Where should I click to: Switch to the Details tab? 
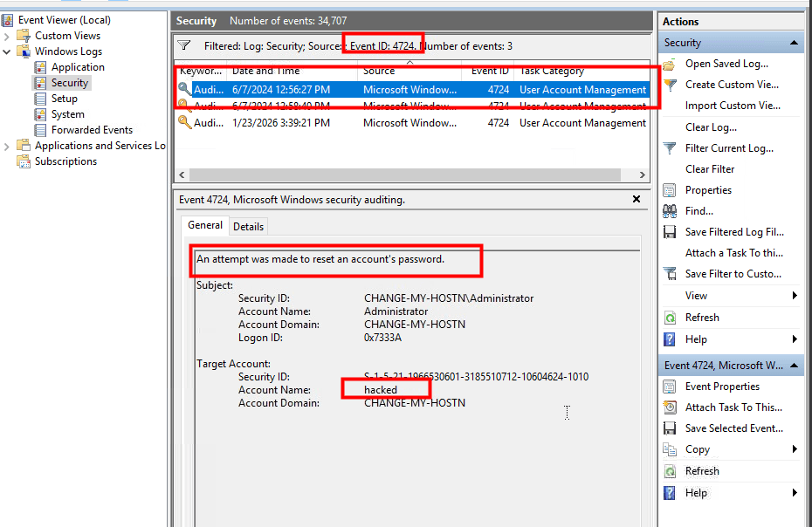(x=248, y=227)
